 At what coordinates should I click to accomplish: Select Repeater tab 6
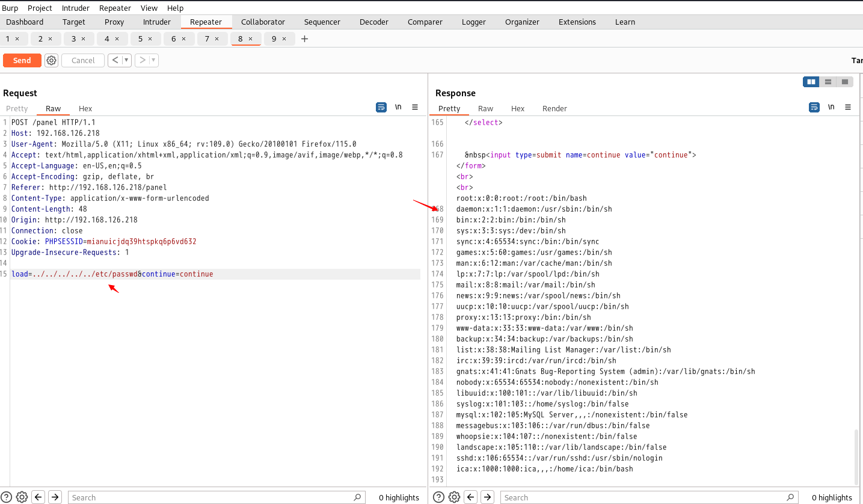174,38
